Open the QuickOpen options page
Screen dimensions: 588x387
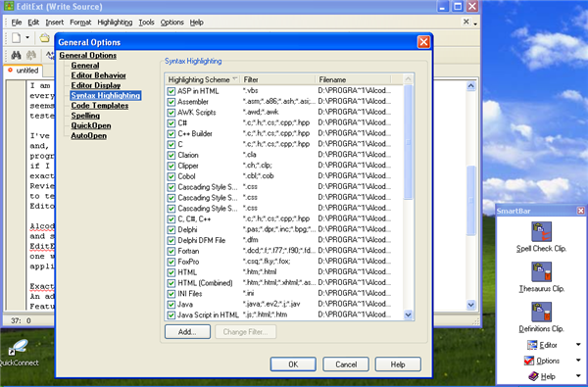pyautogui.click(x=91, y=125)
